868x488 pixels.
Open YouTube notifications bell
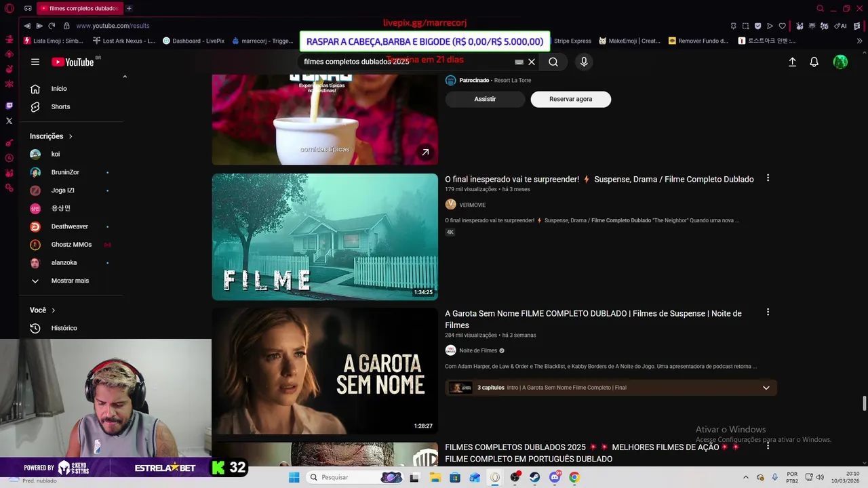[814, 62]
